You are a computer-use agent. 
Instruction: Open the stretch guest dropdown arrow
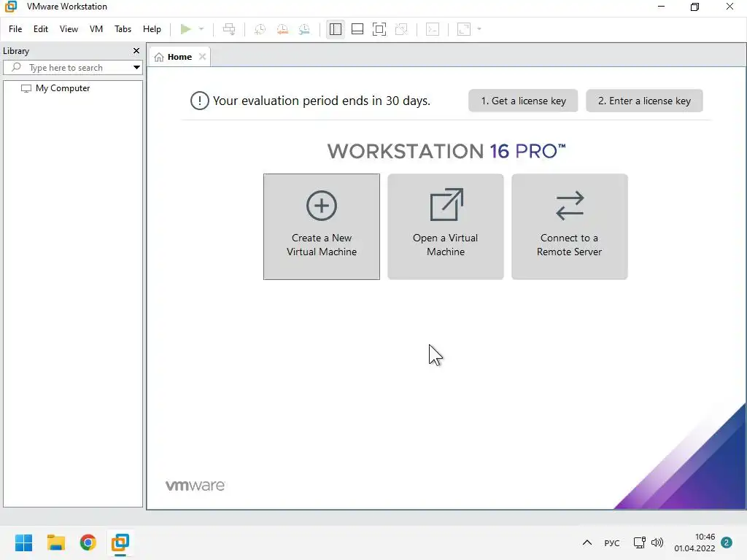tap(479, 29)
